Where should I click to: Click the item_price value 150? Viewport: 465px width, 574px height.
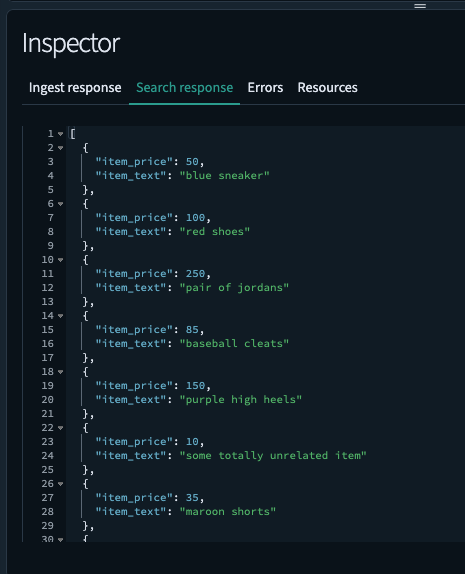coord(196,386)
